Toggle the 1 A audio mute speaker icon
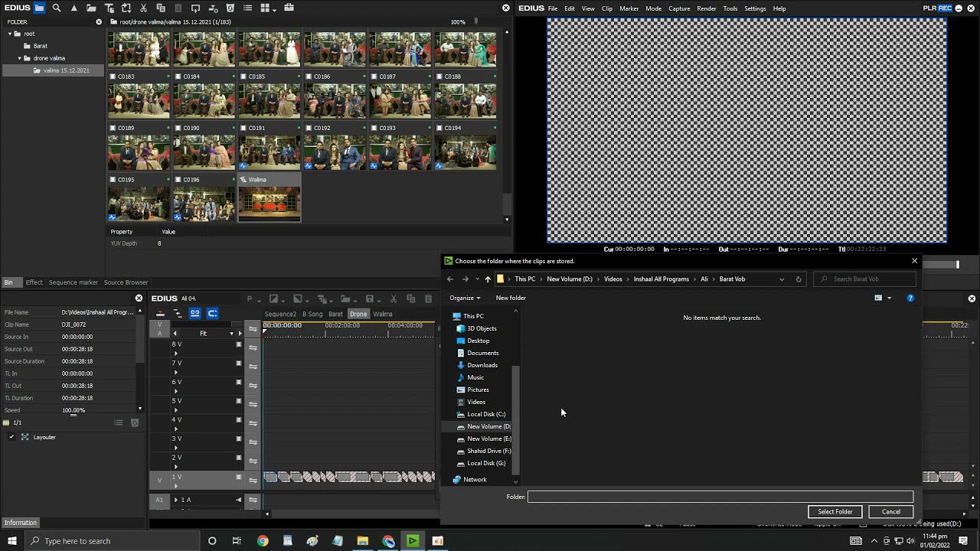 [x=239, y=500]
